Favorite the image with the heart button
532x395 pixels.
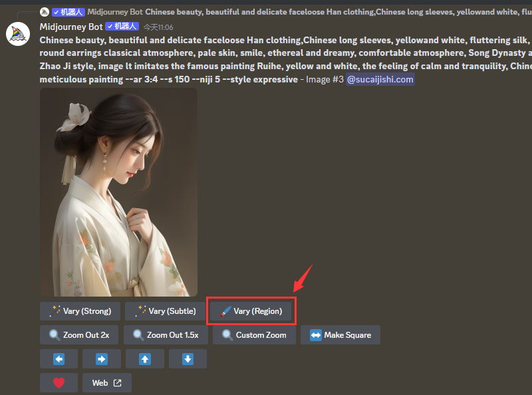[59, 383]
